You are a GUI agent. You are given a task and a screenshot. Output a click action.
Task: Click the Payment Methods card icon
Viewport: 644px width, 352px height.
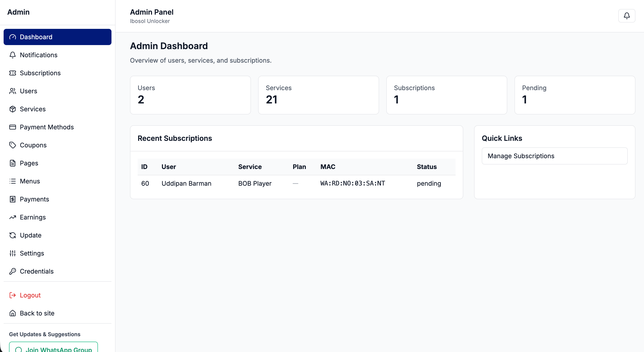pyautogui.click(x=12, y=127)
